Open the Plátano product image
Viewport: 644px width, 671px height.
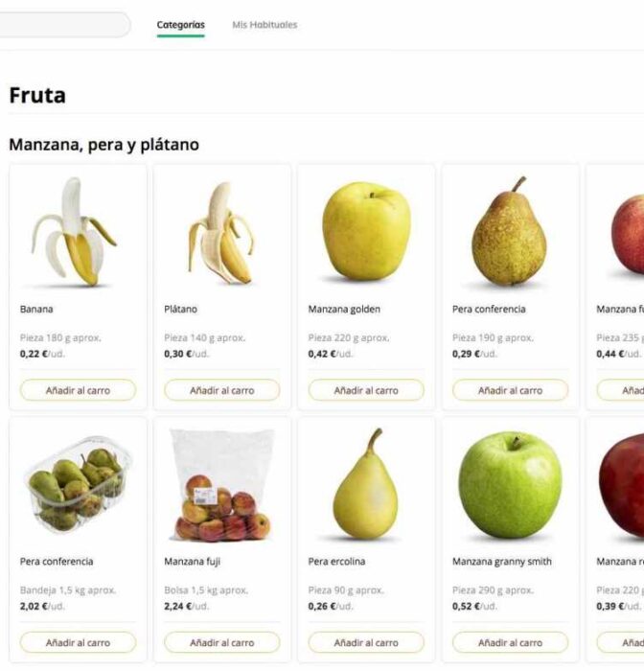point(221,233)
